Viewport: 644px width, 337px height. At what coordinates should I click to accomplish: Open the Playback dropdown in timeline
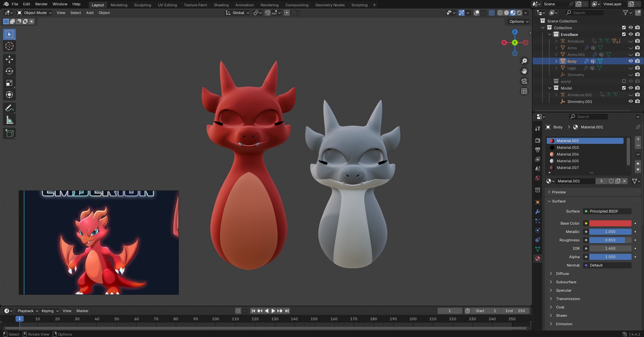[28, 311]
